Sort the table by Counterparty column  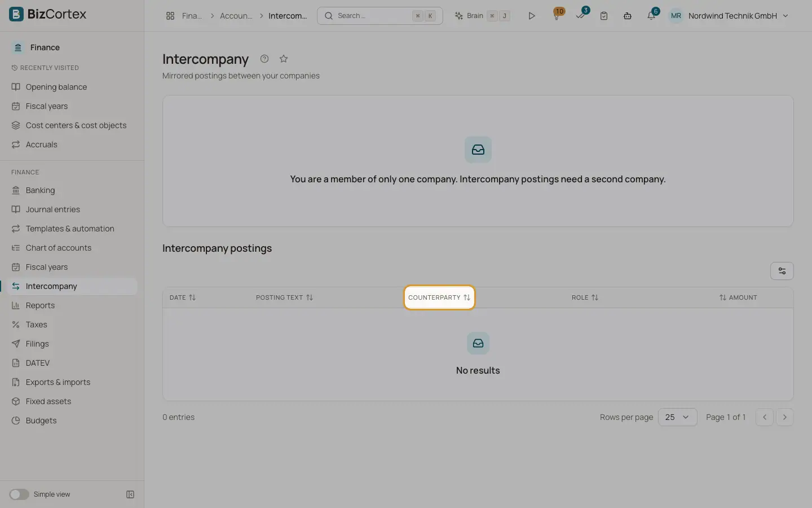pyautogui.click(x=439, y=297)
